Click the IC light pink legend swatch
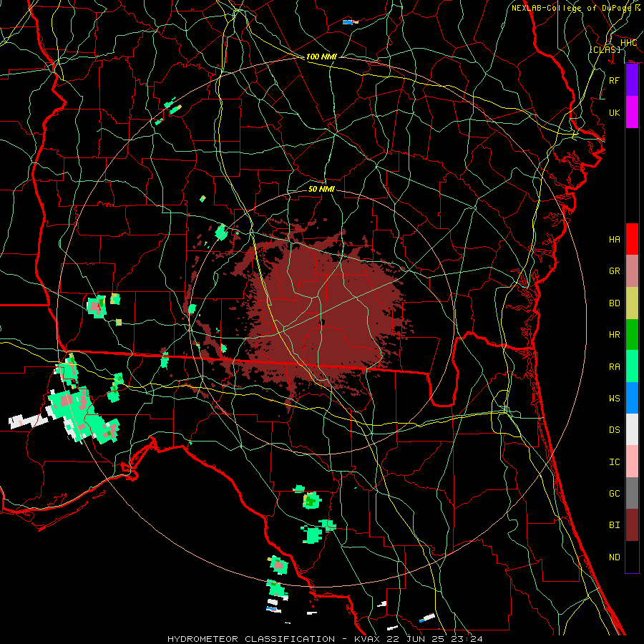Viewport: 644px width, 644px height. click(x=632, y=462)
